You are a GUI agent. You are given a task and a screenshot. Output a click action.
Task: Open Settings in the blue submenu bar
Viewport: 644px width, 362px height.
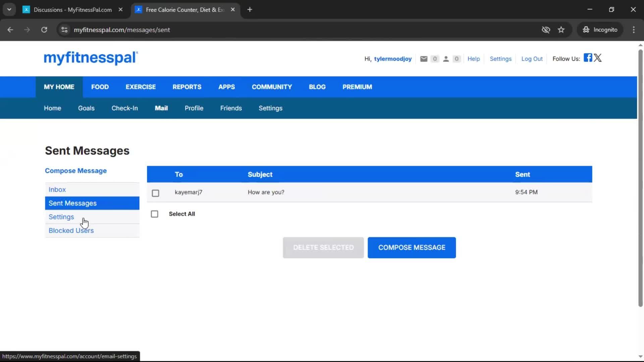[x=270, y=108]
